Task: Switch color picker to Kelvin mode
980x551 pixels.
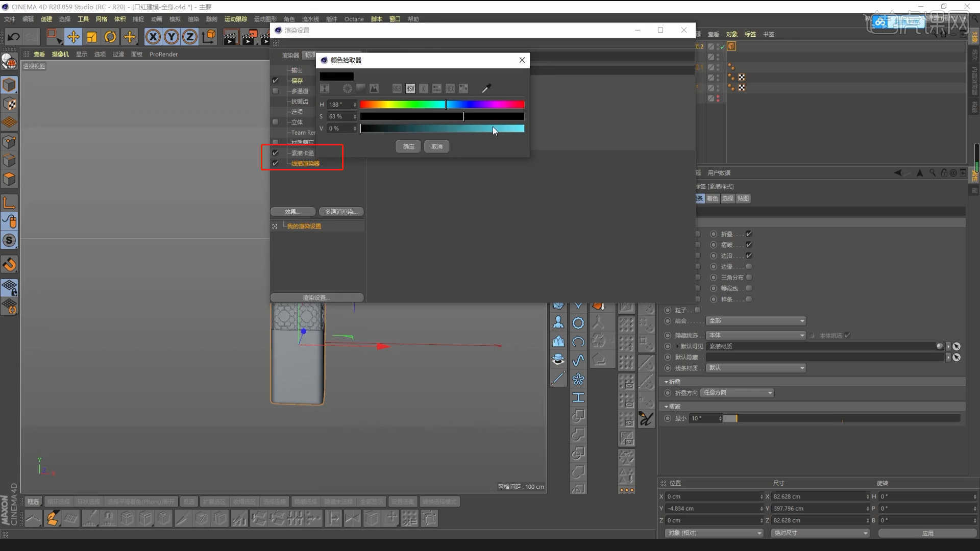Action: tap(424, 89)
